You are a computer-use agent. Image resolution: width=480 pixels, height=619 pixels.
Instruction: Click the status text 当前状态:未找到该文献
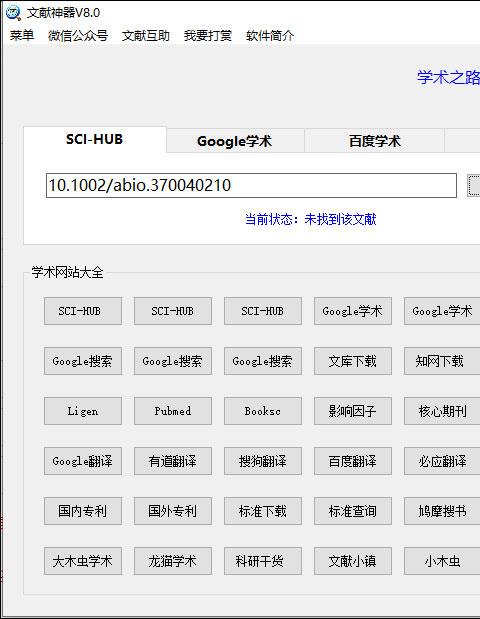click(x=310, y=219)
